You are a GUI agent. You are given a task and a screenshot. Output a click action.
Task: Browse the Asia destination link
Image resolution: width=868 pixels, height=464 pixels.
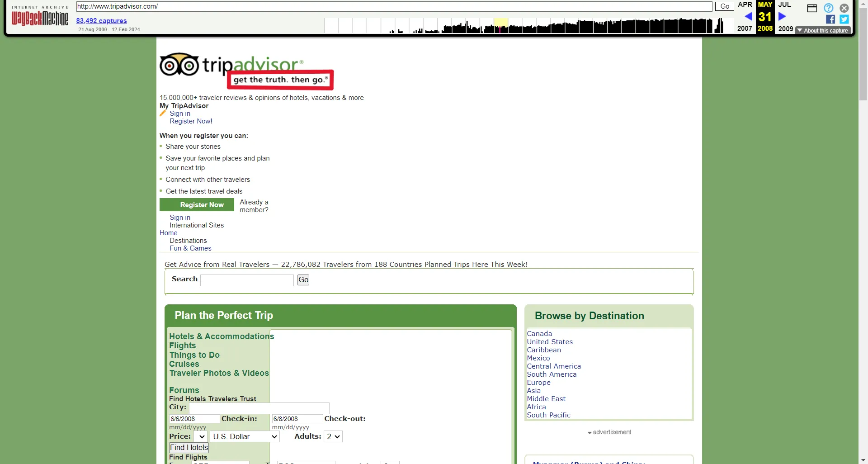(x=533, y=391)
